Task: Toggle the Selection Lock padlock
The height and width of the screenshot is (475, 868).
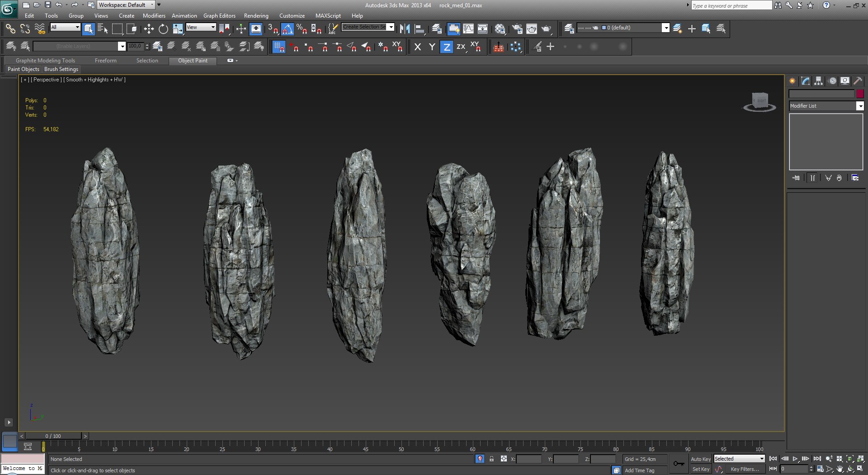Action: pos(491,459)
